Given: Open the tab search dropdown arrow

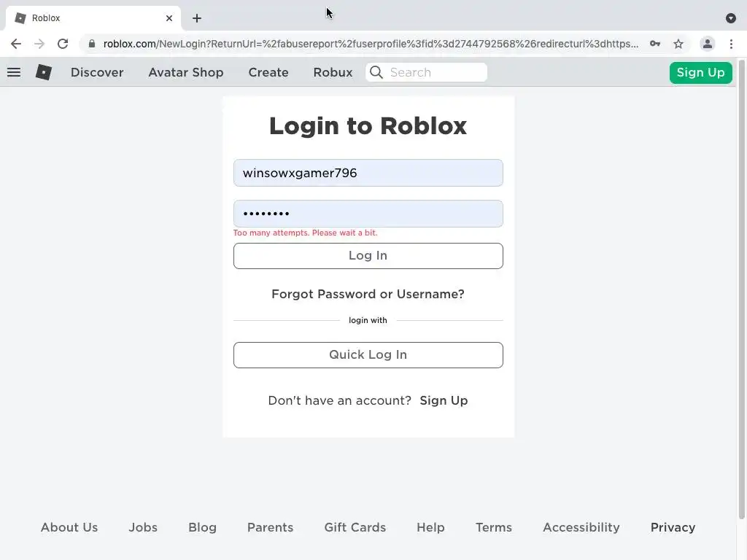Looking at the screenshot, I should (731, 18).
